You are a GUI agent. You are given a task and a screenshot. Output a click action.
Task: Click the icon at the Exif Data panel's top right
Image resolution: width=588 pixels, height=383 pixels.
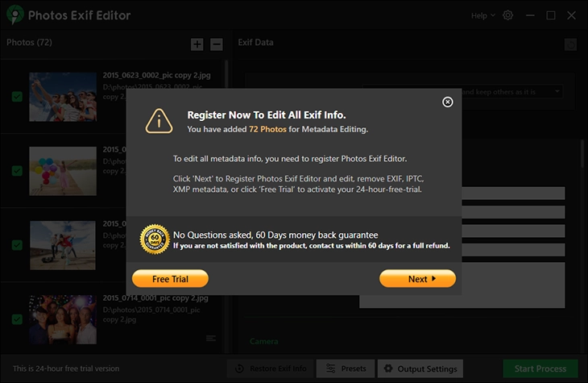pyautogui.click(x=570, y=45)
